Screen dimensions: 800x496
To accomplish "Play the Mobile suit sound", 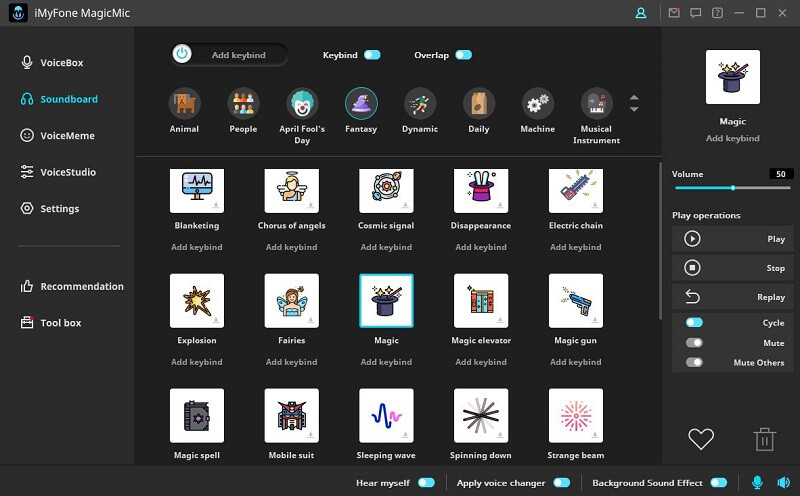I will point(292,415).
